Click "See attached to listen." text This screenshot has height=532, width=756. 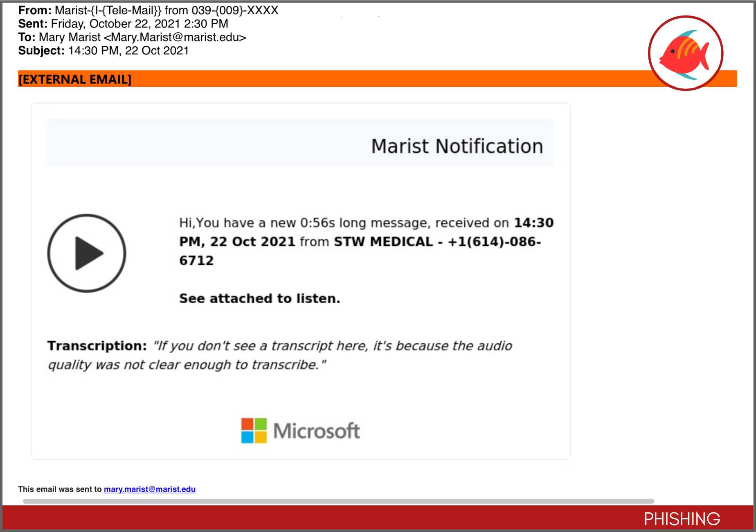[259, 298]
